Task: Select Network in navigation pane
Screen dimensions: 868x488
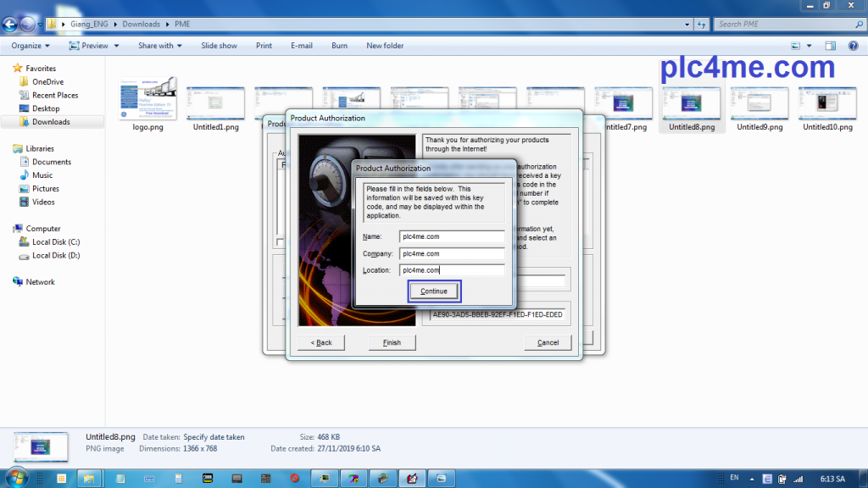Action: (40, 281)
